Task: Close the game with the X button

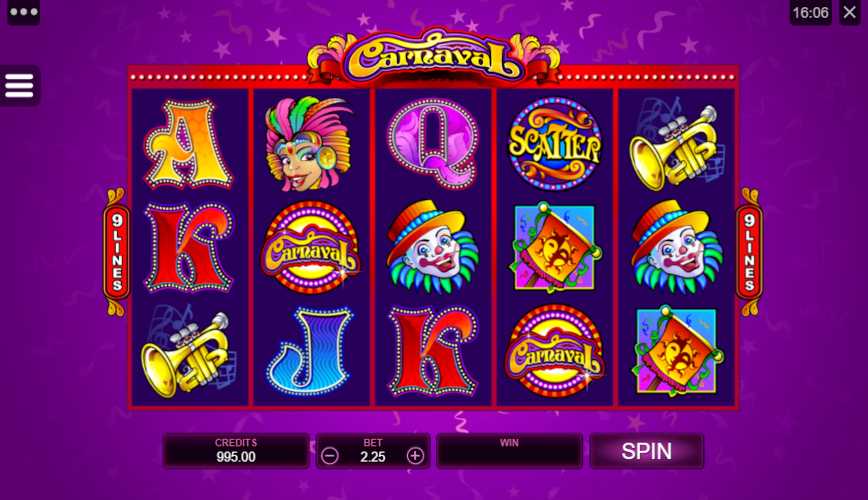Action: click(x=850, y=12)
